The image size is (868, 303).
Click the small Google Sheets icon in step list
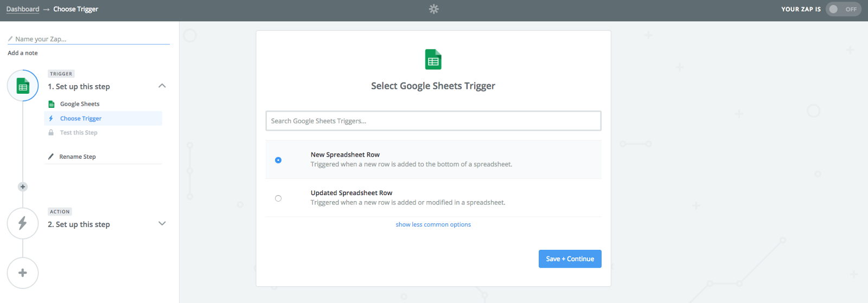pyautogui.click(x=52, y=104)
